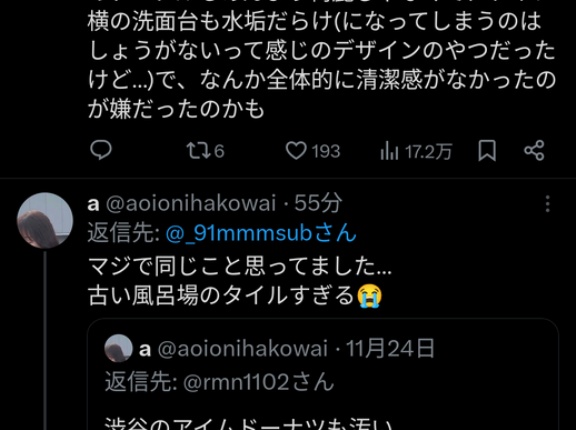
Task: Tap the reply speech bubble icon
Action: [x=101, y=151]
